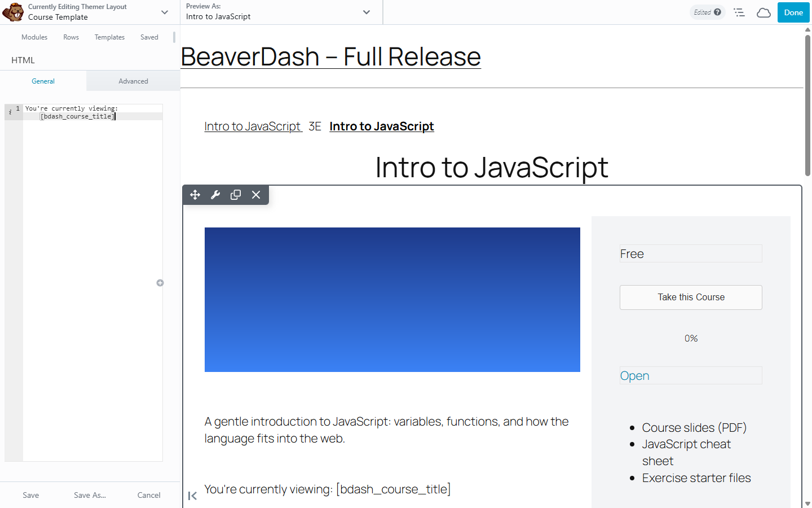Click the move handle icon on module

195,195
